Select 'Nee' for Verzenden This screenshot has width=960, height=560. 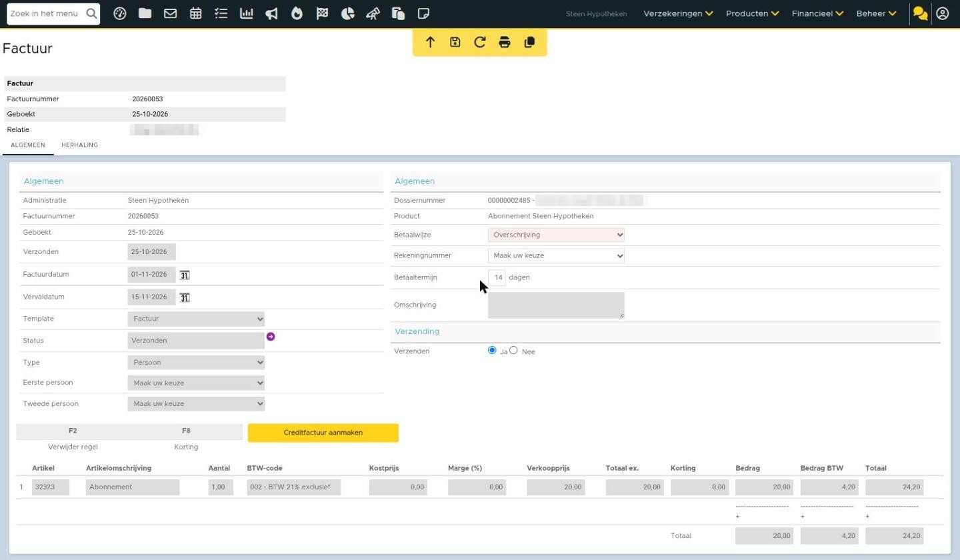(513, 351)
